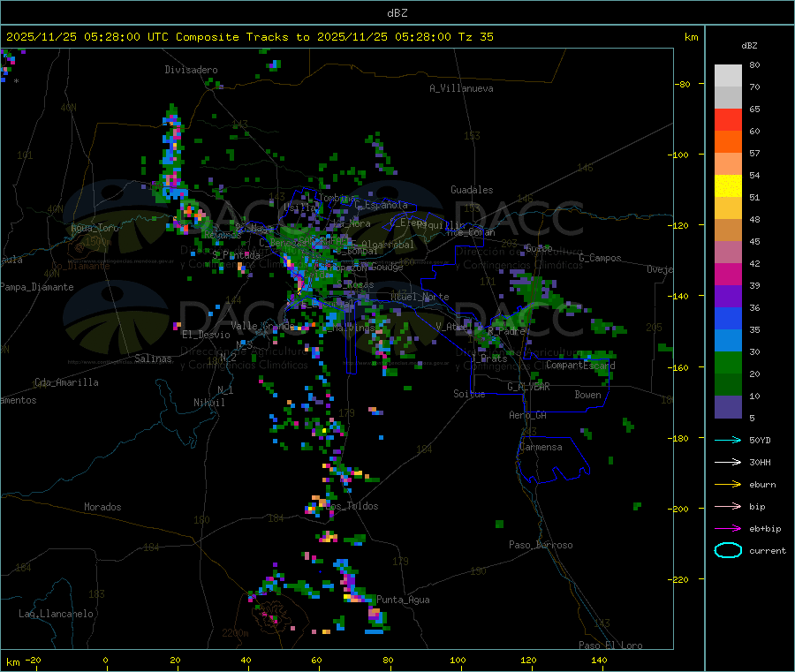
Task: Click the 'Algarrobal' map label
Action: tap(388, 245)
